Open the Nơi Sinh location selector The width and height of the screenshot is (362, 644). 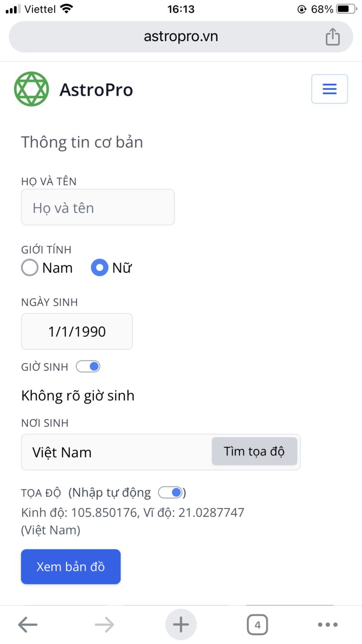(x=113, y=452)
